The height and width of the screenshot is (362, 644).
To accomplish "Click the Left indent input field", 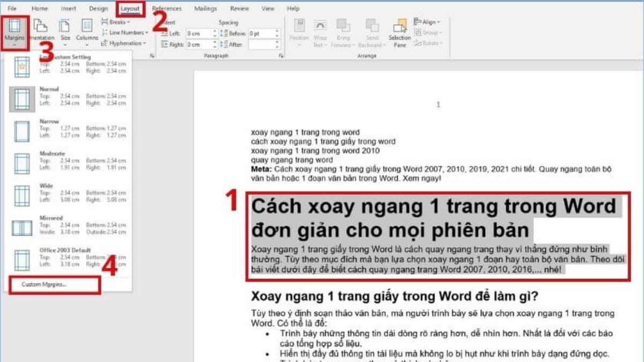I will click(199, 32).
